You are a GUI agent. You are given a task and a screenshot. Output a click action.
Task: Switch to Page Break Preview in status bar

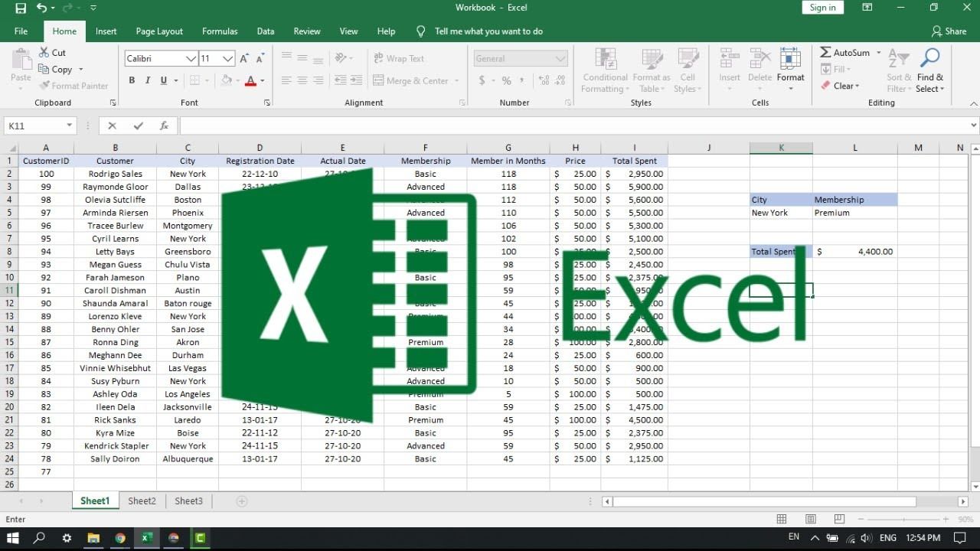pyautogui.click(x=838, y=519)
